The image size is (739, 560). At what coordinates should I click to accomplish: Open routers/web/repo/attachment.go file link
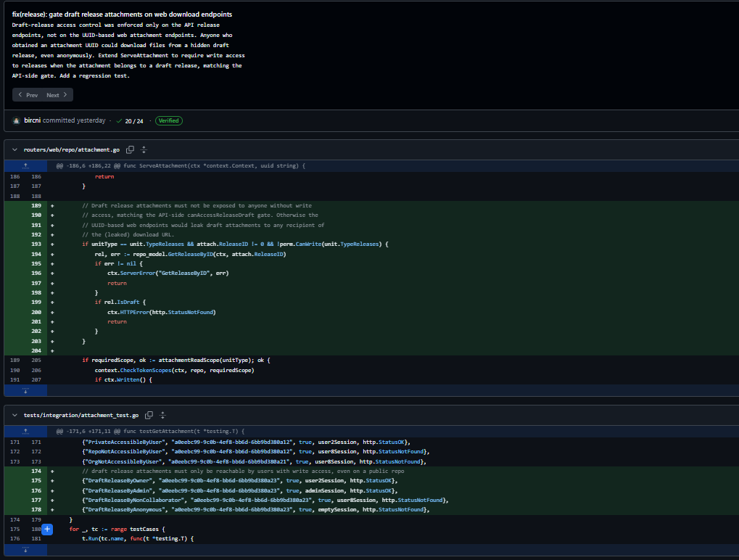point(72,149)
